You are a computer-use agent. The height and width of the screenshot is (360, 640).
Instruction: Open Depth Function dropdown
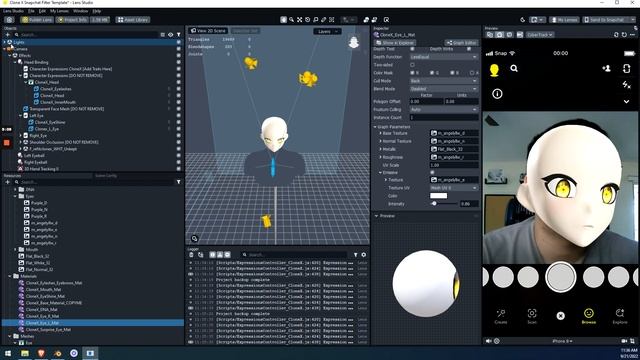tap(444, 57)
